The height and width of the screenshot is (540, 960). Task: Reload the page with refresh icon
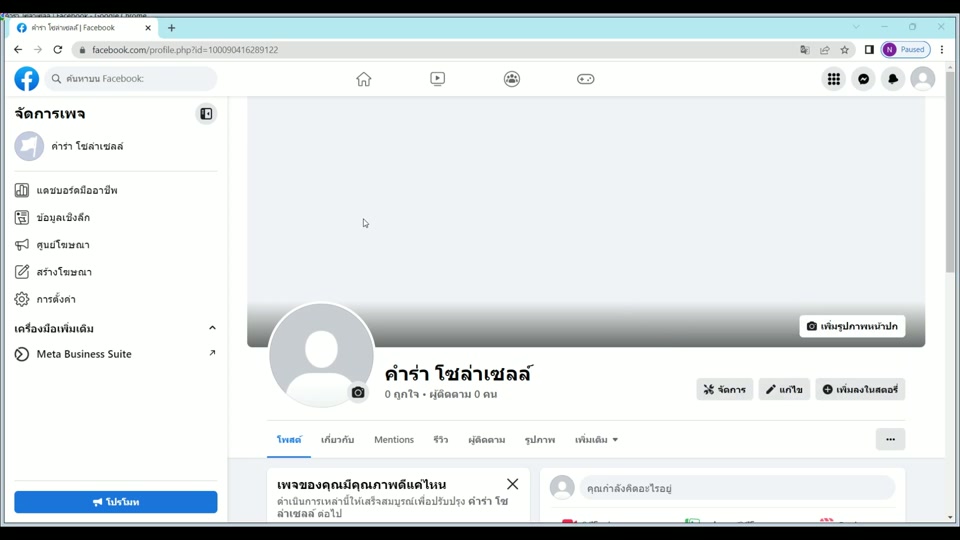(58, 50)
